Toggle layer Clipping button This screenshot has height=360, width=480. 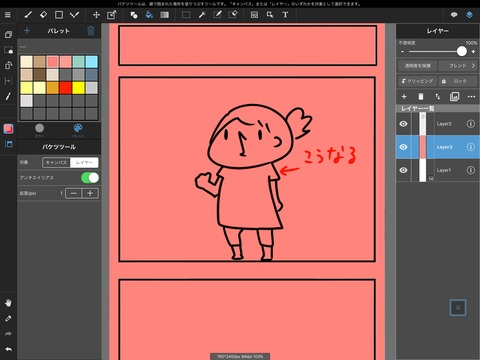(418, 81)
